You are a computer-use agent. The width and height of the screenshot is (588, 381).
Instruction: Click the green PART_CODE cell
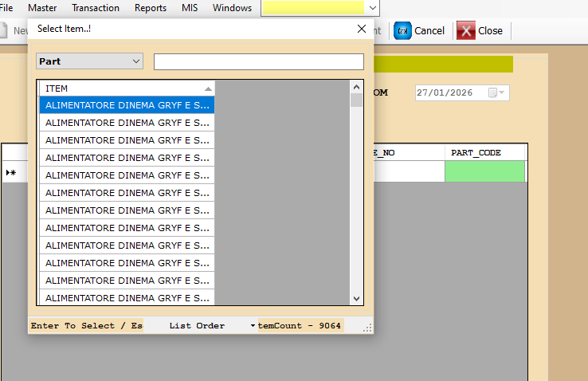click(484, 171)
